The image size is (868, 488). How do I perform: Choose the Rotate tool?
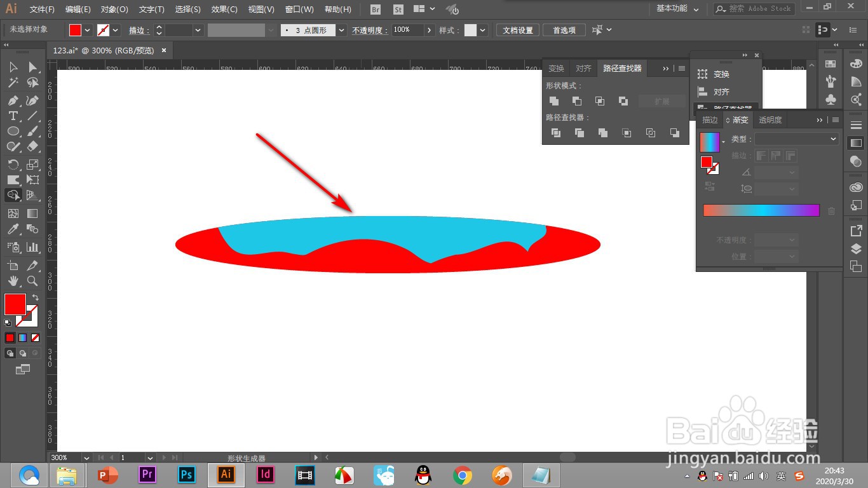click(13, 165)
